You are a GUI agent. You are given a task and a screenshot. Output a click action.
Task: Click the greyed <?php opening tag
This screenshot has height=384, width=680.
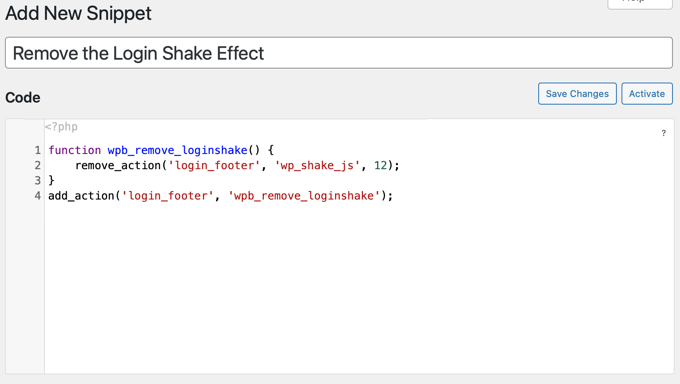[x=61, y=127]
